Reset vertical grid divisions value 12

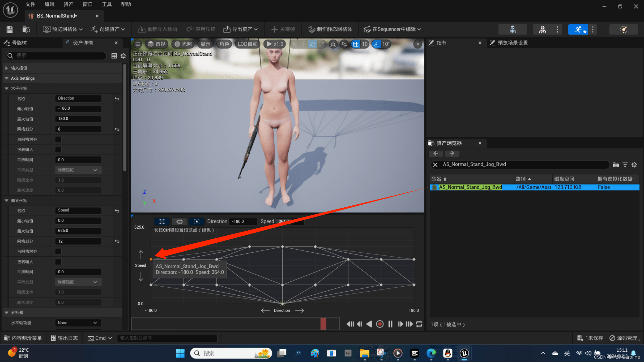[117, 241]
